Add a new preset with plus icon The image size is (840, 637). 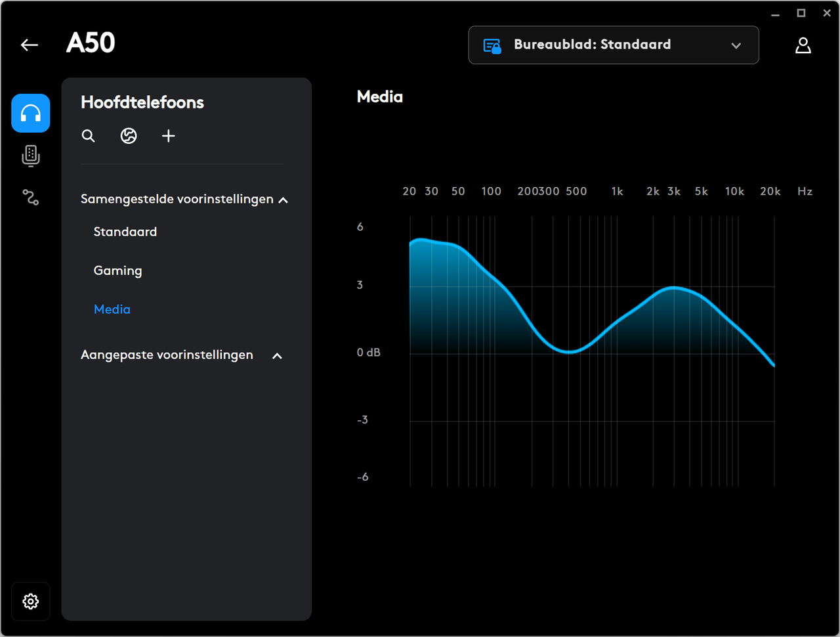tap(169, 136)
